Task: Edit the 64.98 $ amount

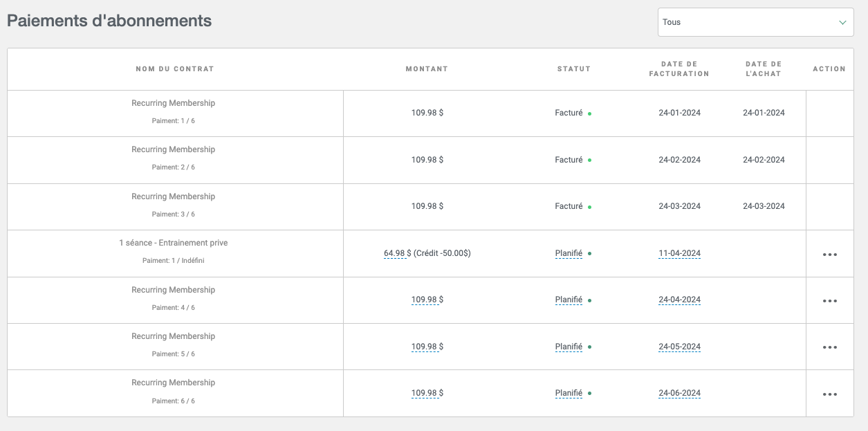Action: (x=395, y=253)
